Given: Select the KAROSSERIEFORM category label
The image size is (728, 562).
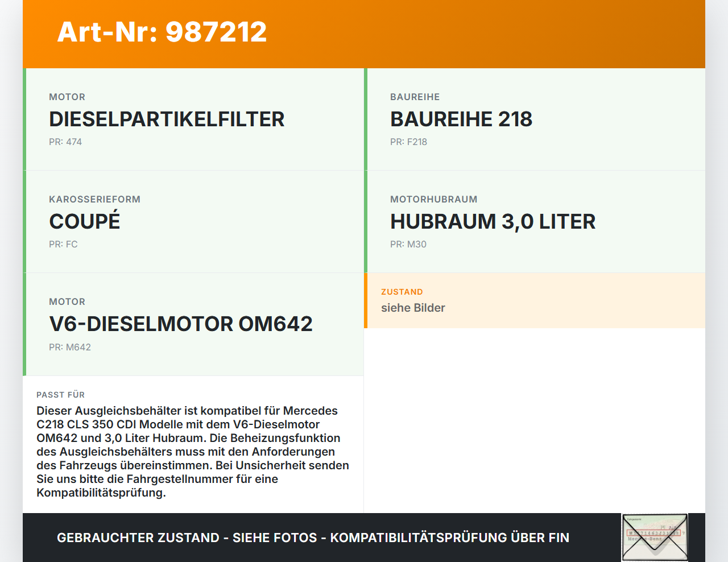Looking at the screenshot, I should [x=94, y=199].
